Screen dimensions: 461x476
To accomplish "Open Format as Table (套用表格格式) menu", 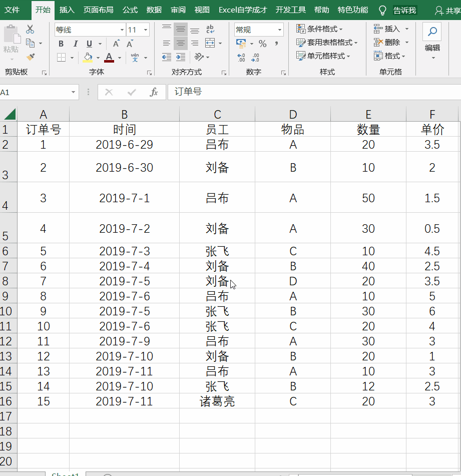I will tap(326, 43).
